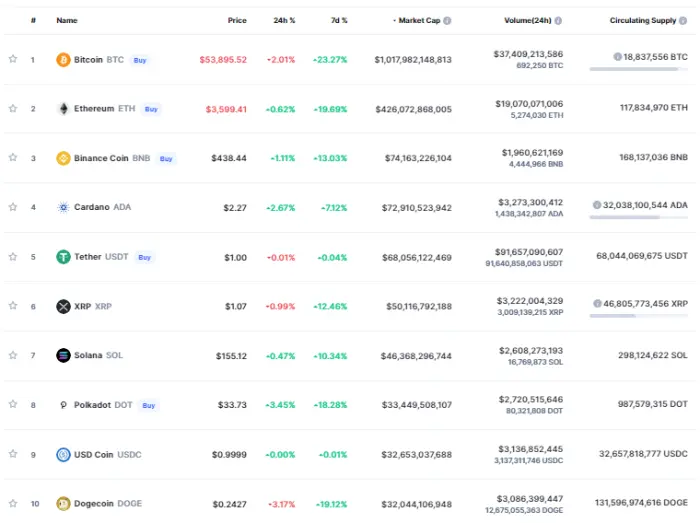Click Tether volume $91,657,090,607
The width and height of the screenshot is (700, 523).
point(529,252)
